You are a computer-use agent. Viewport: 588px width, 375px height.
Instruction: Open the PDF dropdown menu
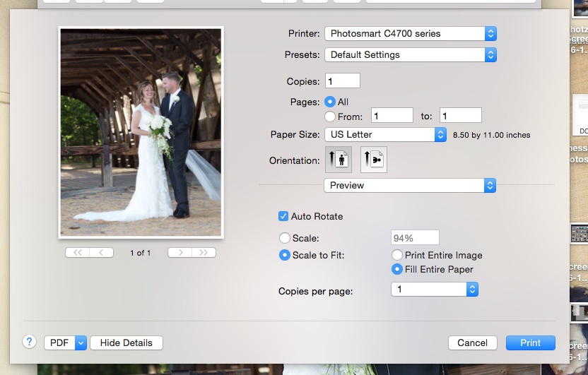coord(65,343)
